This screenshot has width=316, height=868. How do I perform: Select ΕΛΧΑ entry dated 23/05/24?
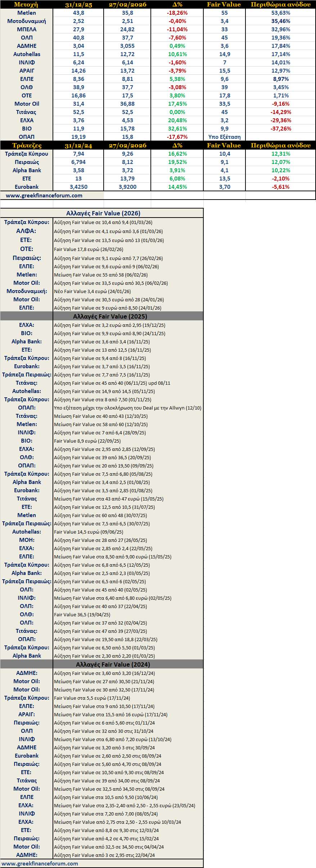(125, 806)
